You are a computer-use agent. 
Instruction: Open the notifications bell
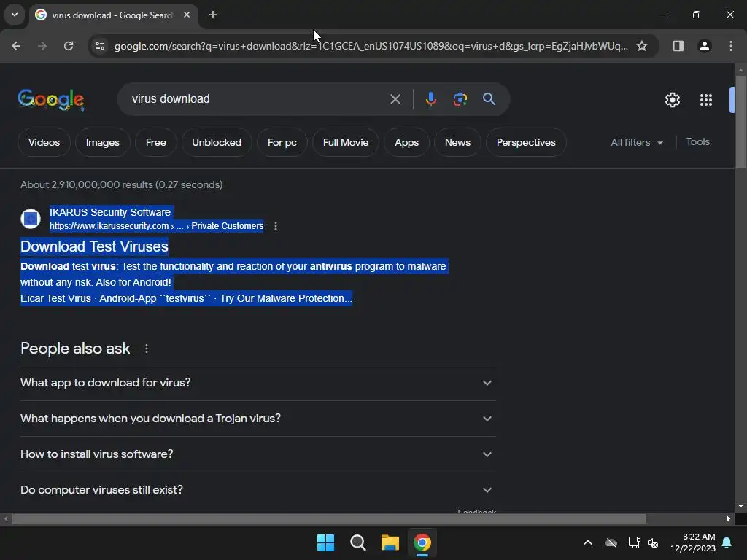(727, 542)
